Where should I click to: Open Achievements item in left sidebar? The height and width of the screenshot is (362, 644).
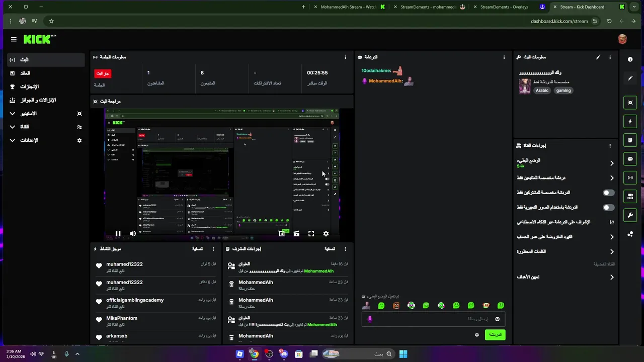tap(46, 86)
